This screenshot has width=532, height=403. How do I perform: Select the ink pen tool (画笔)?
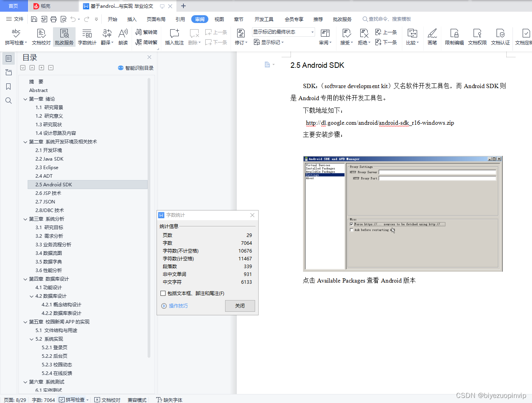432,37
